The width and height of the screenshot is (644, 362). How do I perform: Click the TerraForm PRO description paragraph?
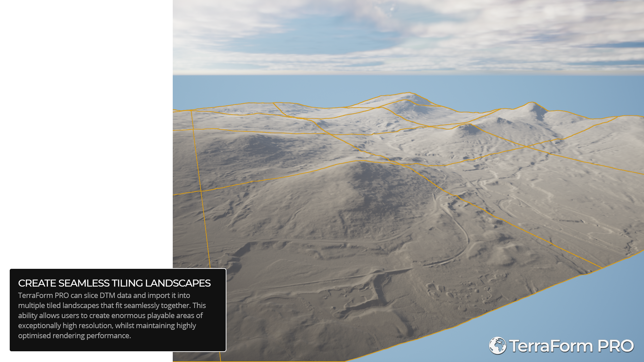pos(112,315)
